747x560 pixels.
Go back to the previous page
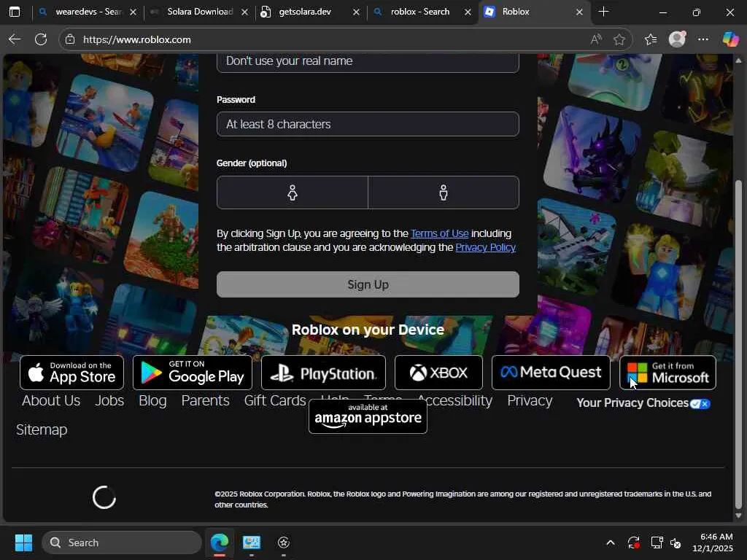click(15, 39)
